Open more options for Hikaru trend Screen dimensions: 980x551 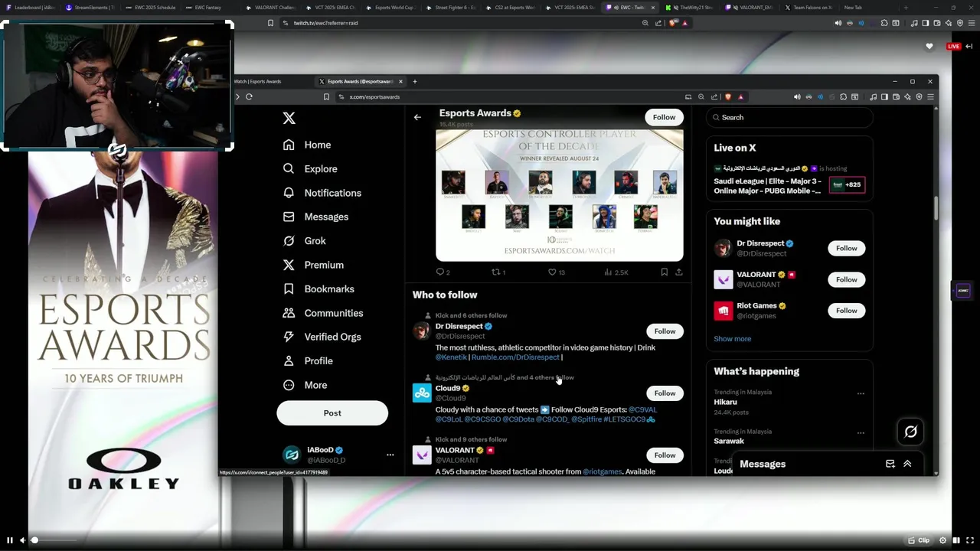coord(861,393)
